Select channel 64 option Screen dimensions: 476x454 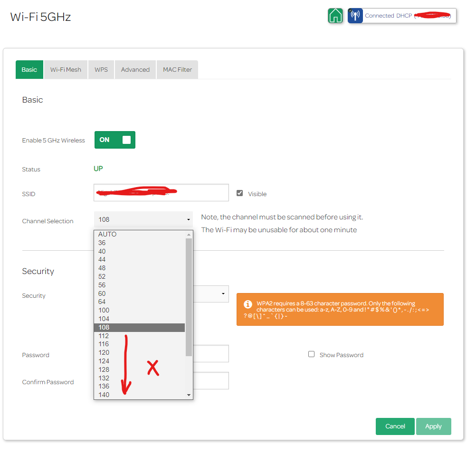point(102,302)
